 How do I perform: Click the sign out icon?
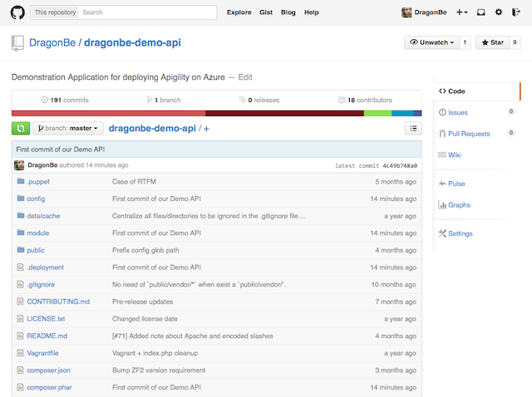(515, 12)
